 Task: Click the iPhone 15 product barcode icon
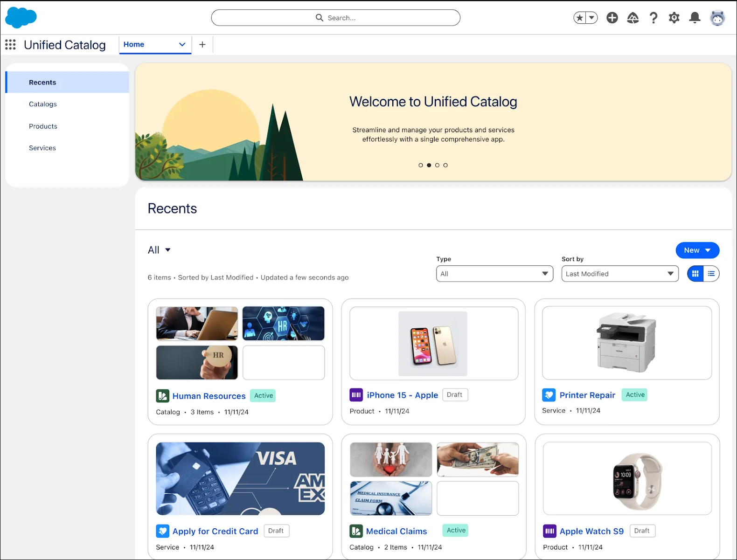[x=356, y=395]
